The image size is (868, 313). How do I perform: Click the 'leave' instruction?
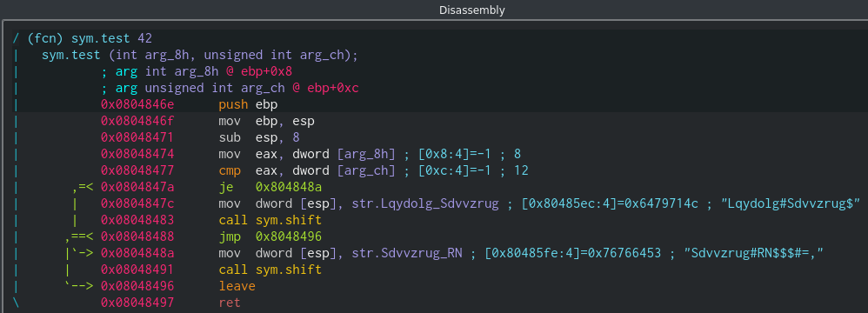(237, 286)
